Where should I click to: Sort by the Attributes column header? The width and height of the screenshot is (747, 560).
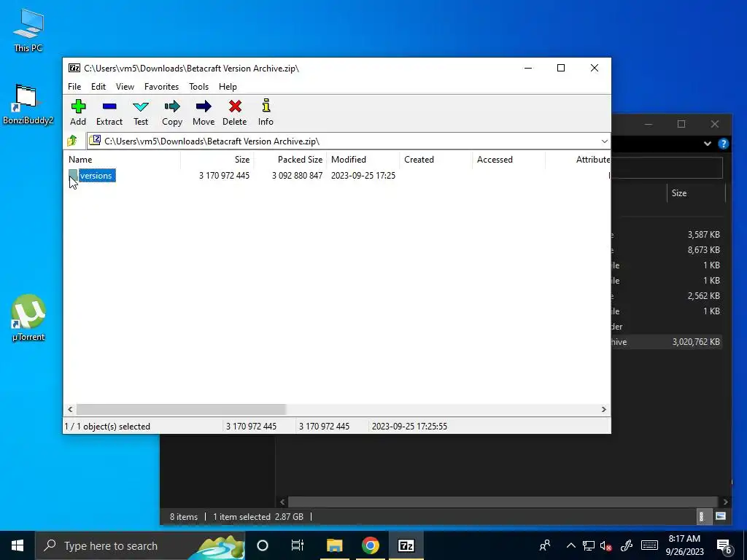pos(578,160)
